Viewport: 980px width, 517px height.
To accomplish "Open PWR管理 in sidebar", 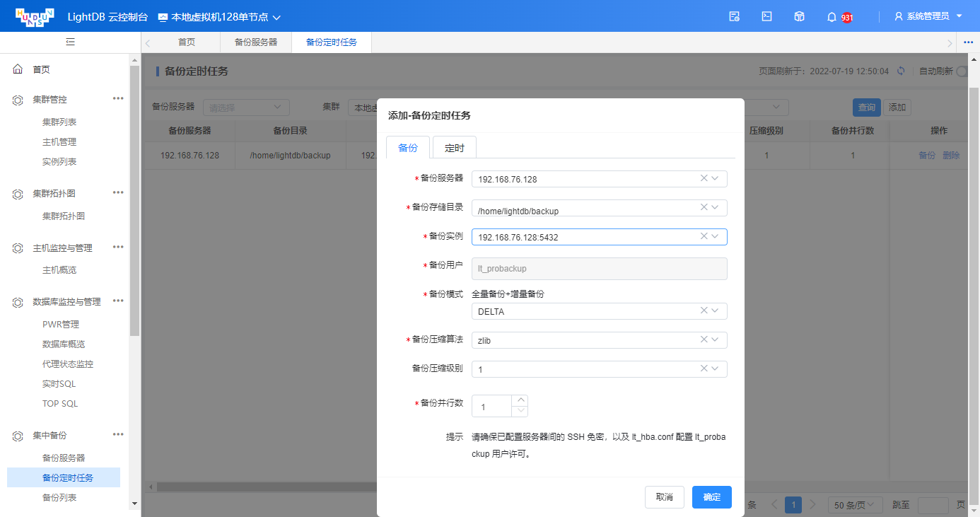I will click(x=61, y=325).
